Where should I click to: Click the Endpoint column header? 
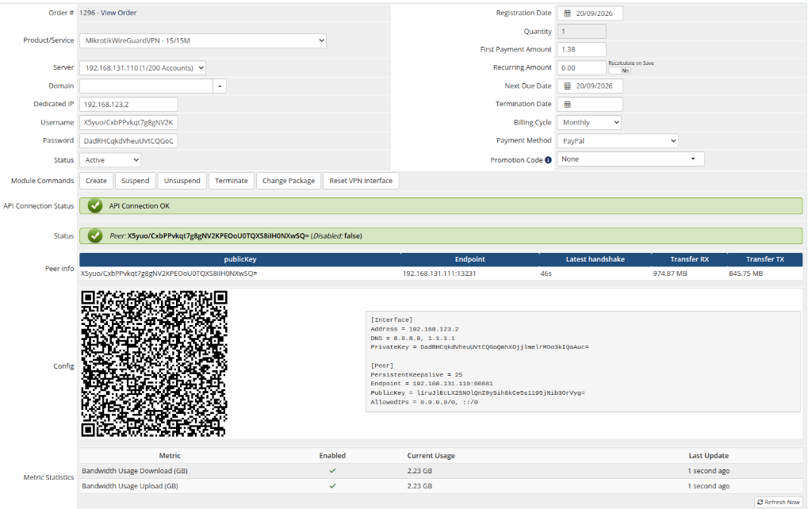tap(469, 259)
